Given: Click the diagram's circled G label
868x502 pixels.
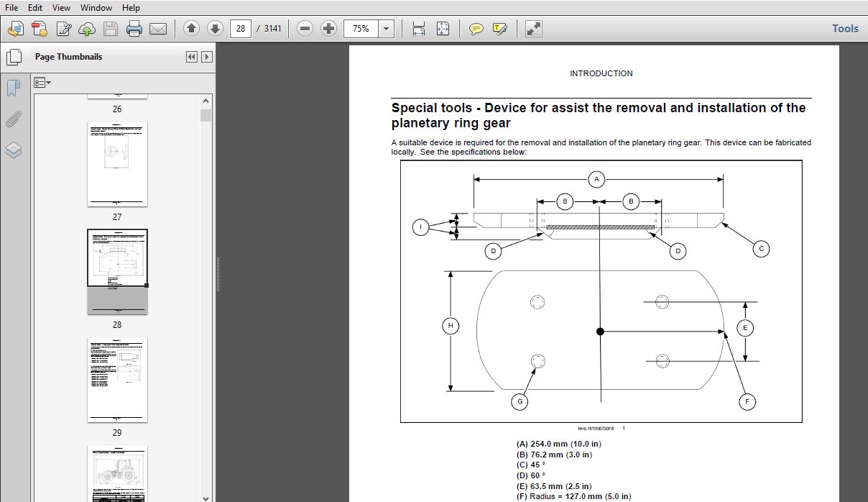Looking at the screenshot, I should 520,401.
